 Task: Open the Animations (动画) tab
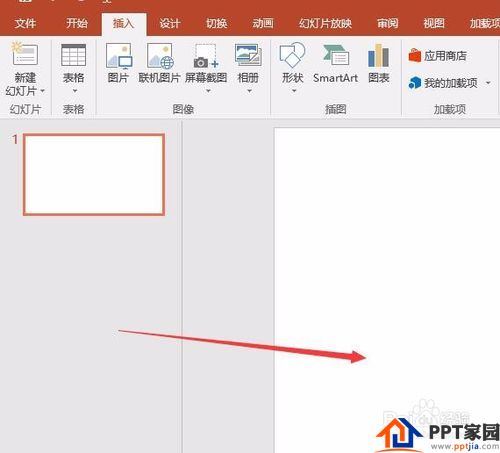pos(263,23)
